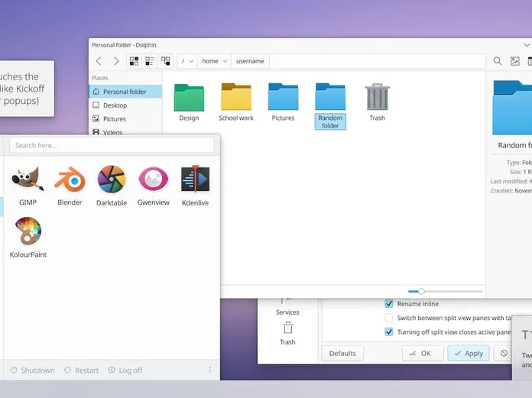Launch GIMP from the app launcher
Viewport: 532px width, 398px height.
[x=28, y=186]
